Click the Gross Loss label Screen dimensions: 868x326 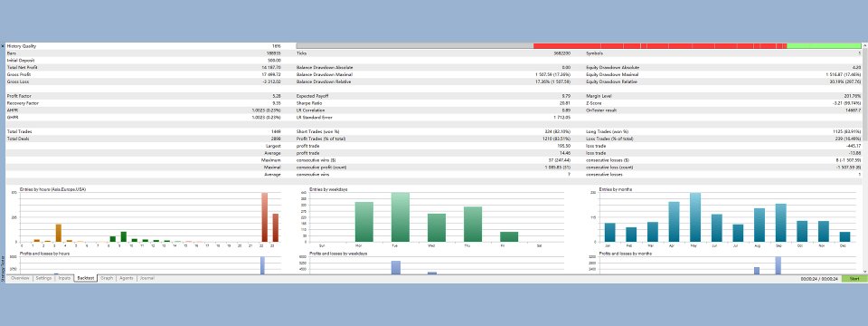(x=17, y=81)
